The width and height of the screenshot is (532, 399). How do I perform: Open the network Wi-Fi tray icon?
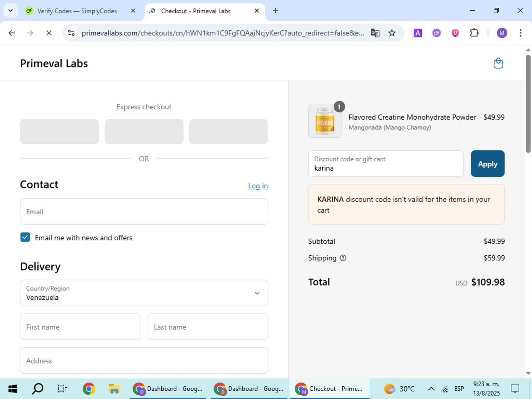click(445, 389)
